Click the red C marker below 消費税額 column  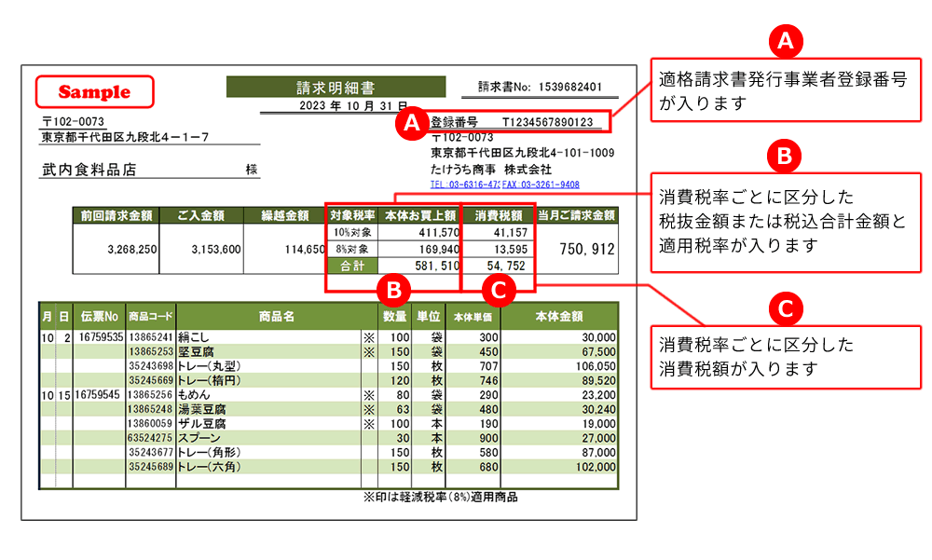pyautogui.click(x=499, y=291)
